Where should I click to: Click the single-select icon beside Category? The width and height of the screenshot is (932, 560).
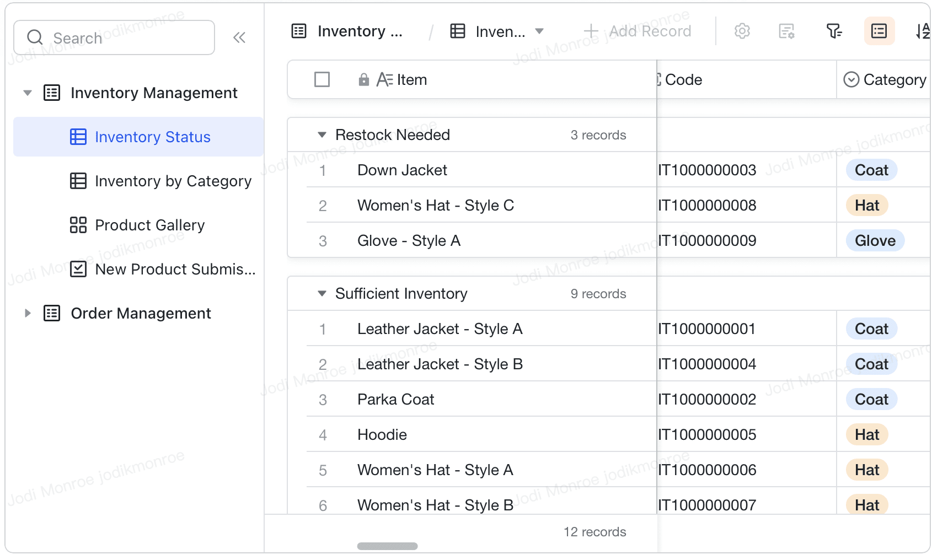click(x=851, y=79)
